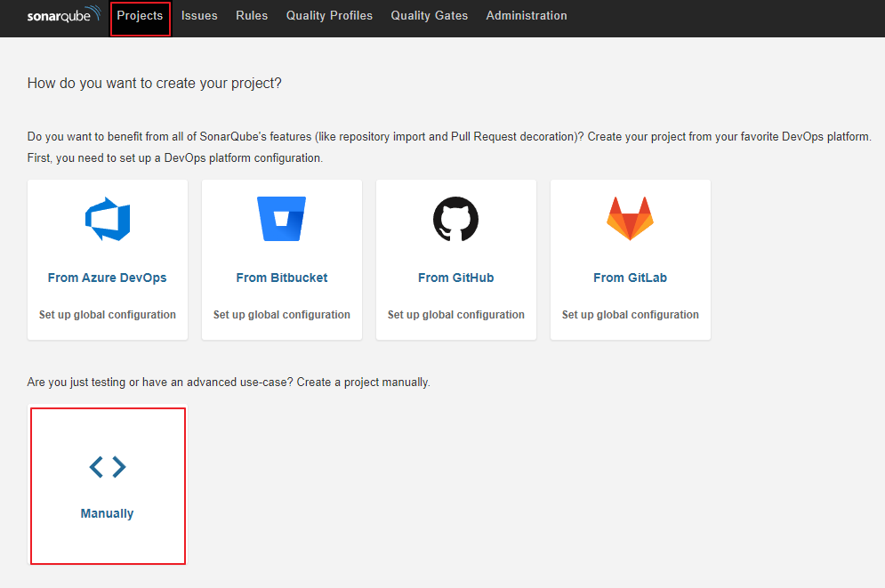The width and height of the screenshot is (885, 588).
Task: Click the GitHub Octocat icon
Action: 456,219
